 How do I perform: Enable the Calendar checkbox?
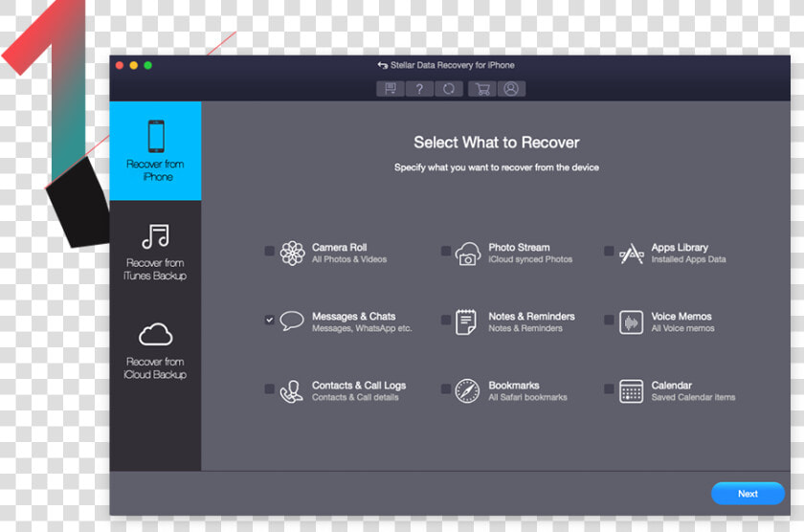609,388
